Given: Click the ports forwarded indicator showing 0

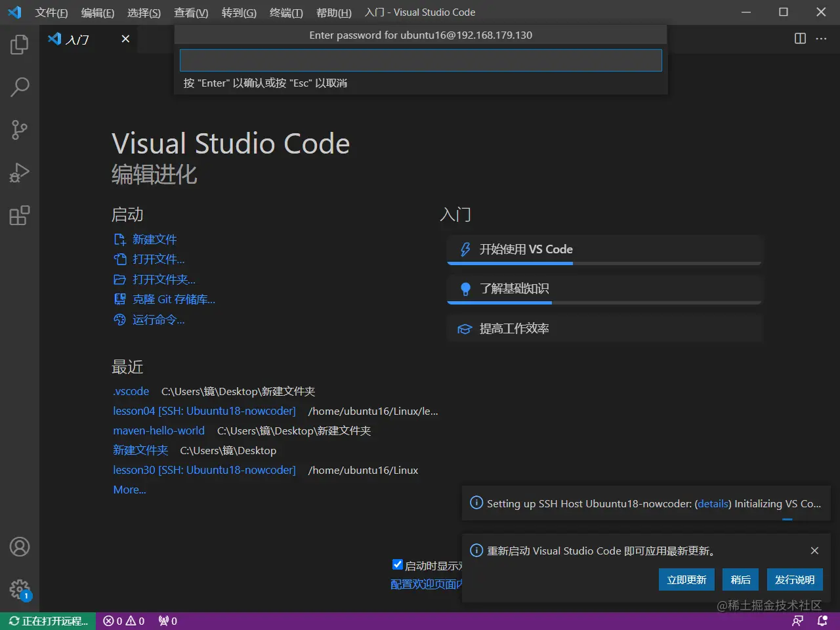Looking at the screenshot, I should (x=167, y=621).
